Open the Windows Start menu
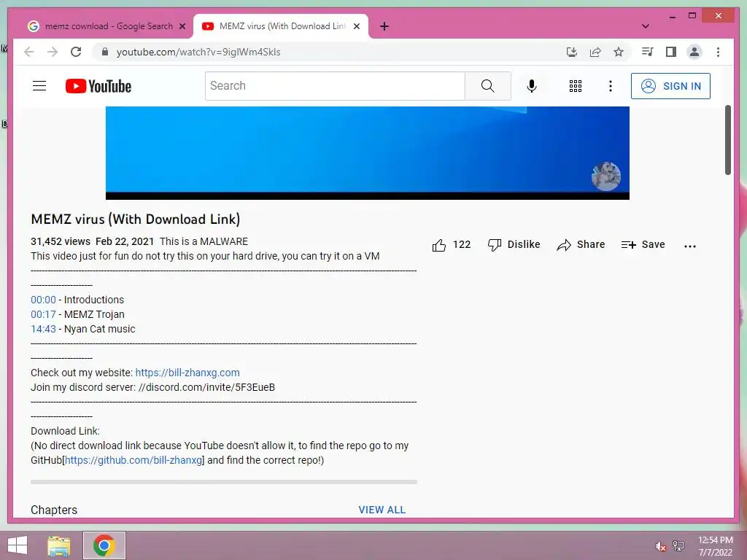The image size is (747, 560). pos(18,545)
